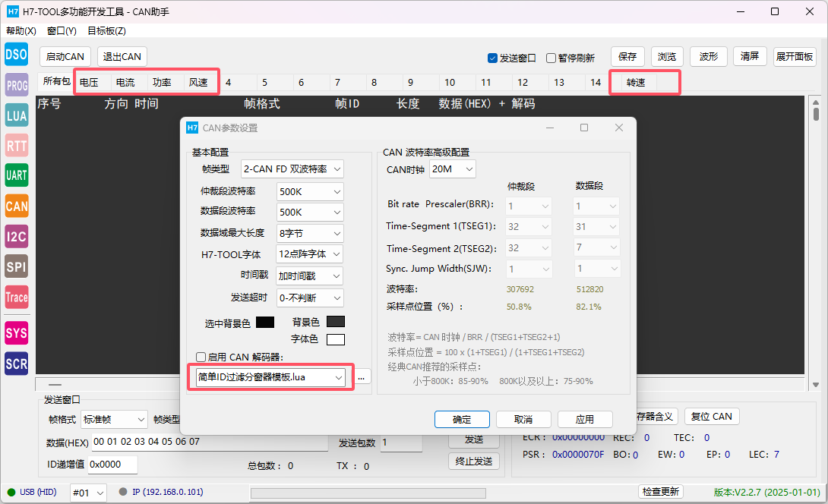Switch to the 功率 tab
828x504 pixels.
point(162,82)
